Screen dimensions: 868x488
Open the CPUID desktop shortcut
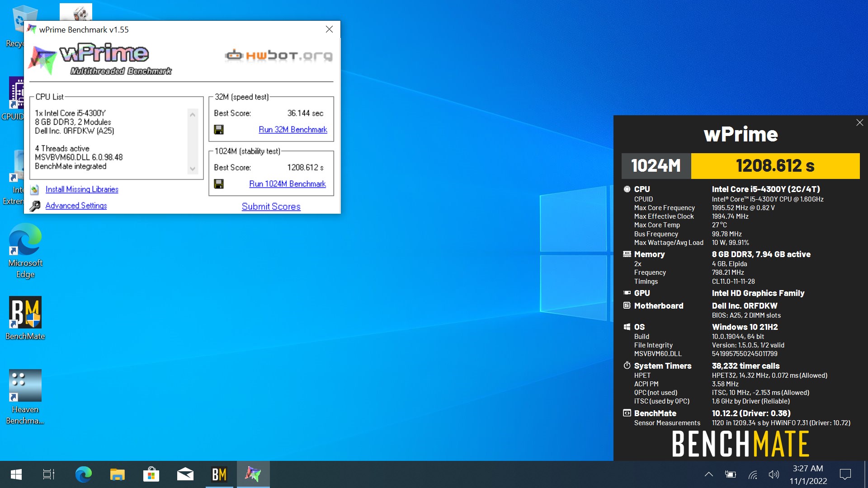point(14,99)
